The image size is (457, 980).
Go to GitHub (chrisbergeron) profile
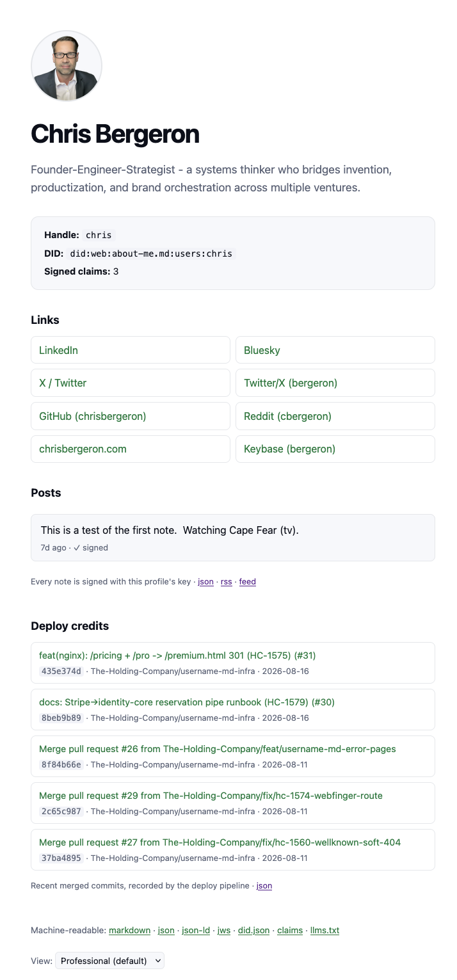click(131, 416)
